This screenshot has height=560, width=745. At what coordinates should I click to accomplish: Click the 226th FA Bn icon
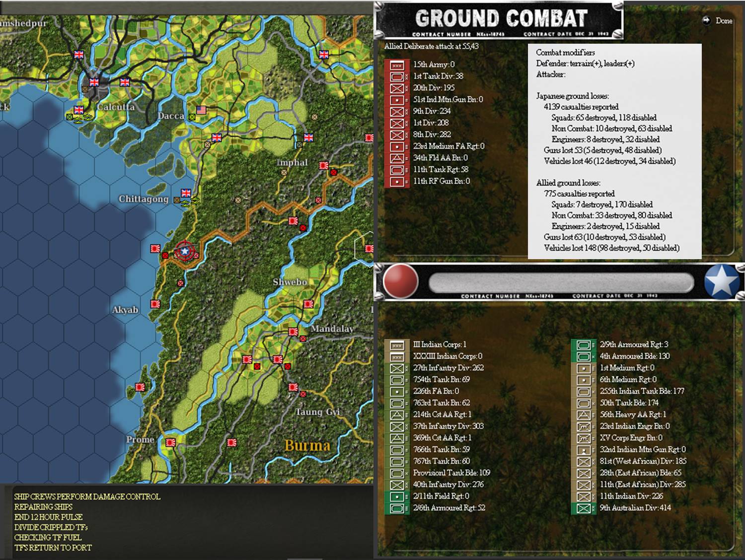pos(397,392)
